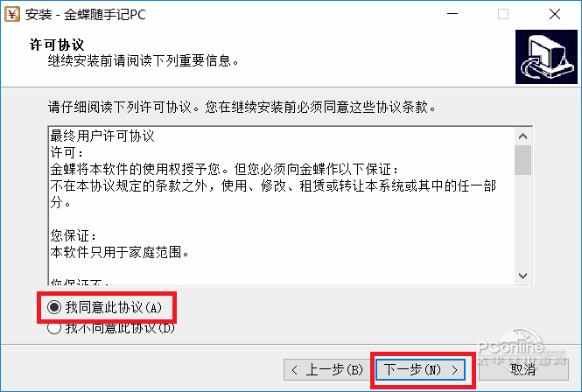Screen dimensions: 582x392
Task: Click inside the license agreement text box
Action: click(x=282, y=206)
